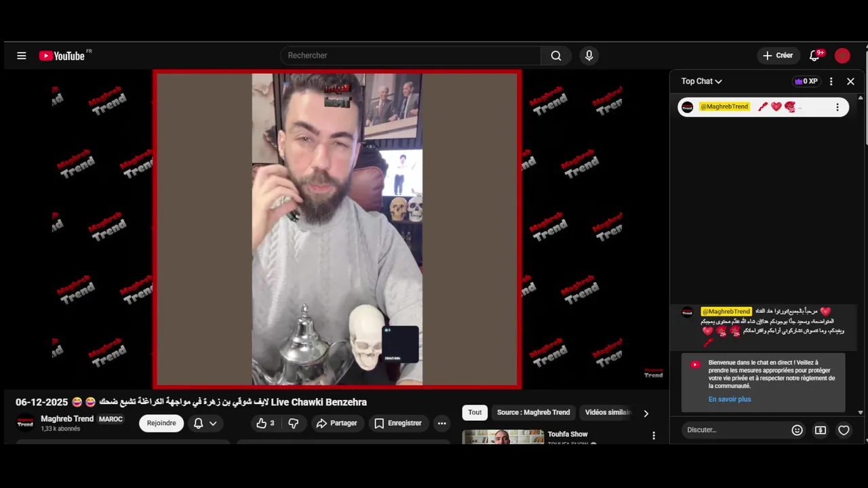The image size is (868, 488).
Task: Open the chat emoji picker
Action: coord(797,430)
